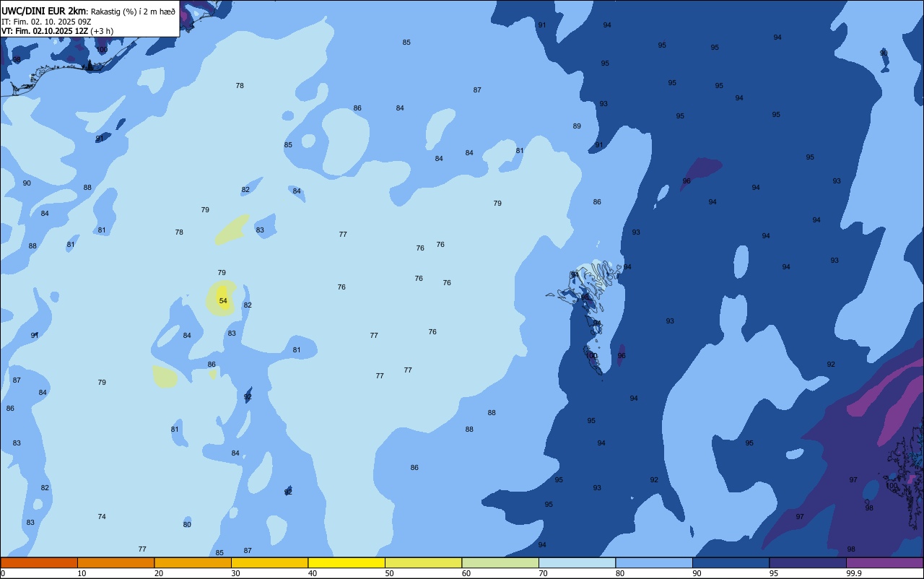Screen dimensions: 924x579
Task: Click the 54 value in the yellow patch
Action: [223, 301]
